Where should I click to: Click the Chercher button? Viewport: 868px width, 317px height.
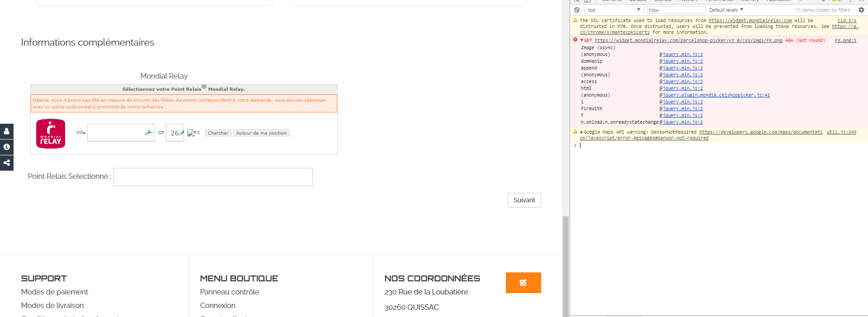218,133
